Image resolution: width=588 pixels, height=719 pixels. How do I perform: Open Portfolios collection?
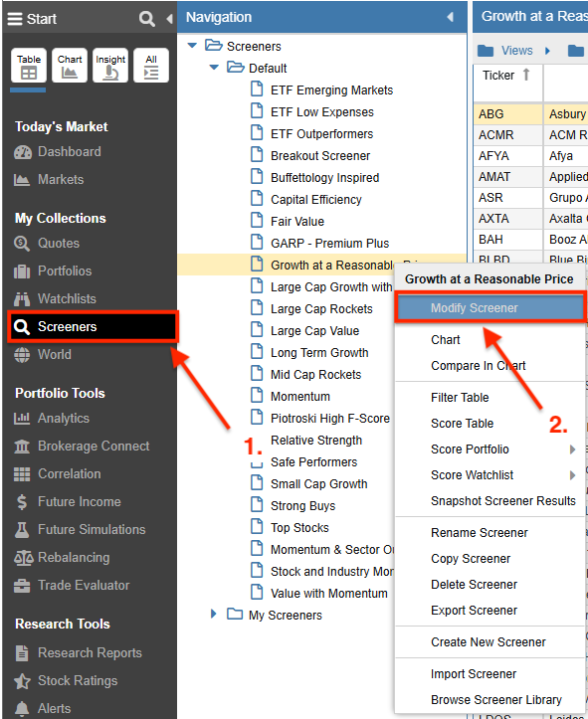pyautogui.click(x=53, y=271)
